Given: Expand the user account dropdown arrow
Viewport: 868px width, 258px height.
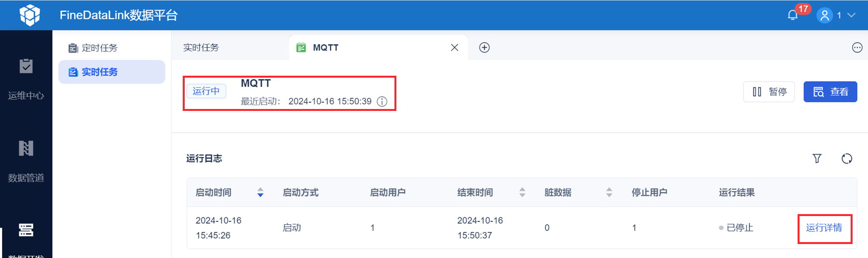Looking at the screenshot, I should coord(852,15).
